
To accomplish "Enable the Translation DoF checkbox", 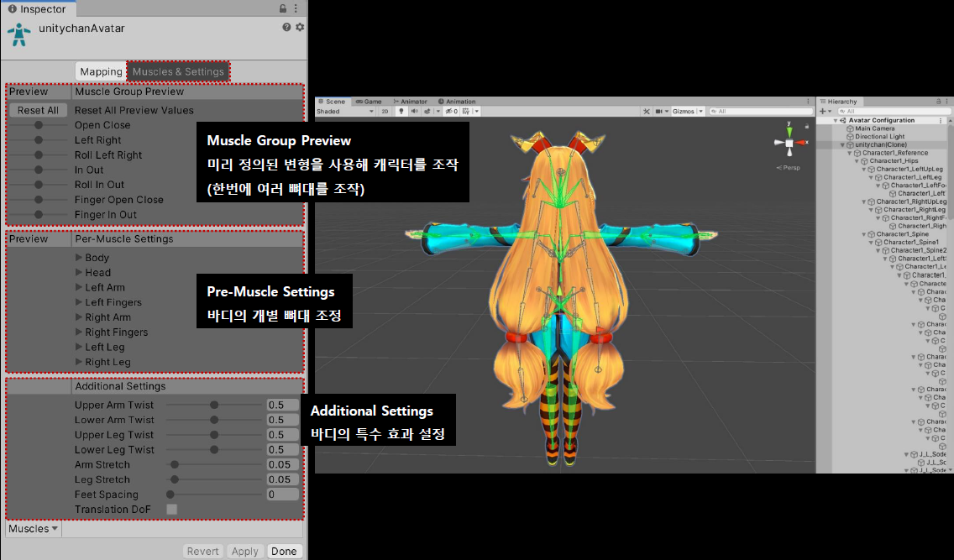I will (171, 509).
